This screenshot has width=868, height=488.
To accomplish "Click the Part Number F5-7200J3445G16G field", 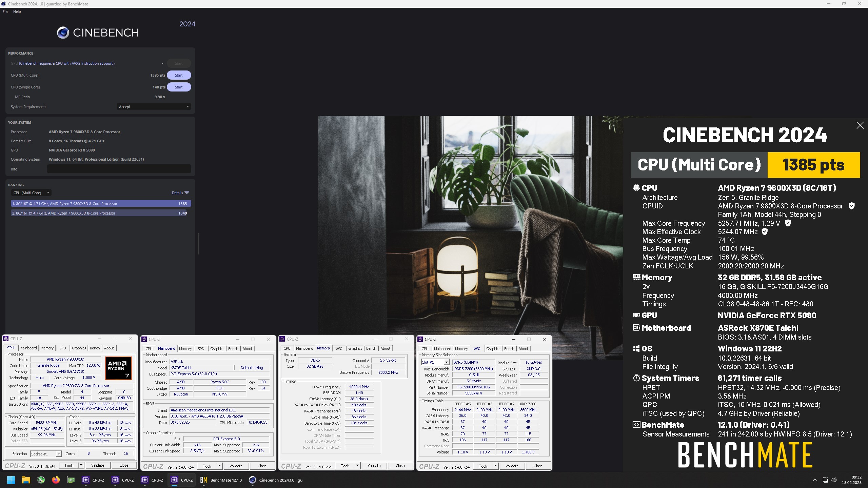I will click(x=473, y=387).
